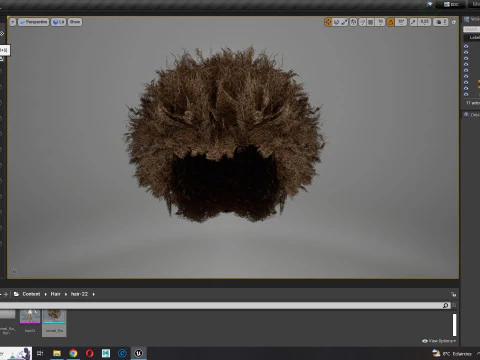Click the Label column header in World Outliner
480x360 pixels.
click(x=475, y=38)
